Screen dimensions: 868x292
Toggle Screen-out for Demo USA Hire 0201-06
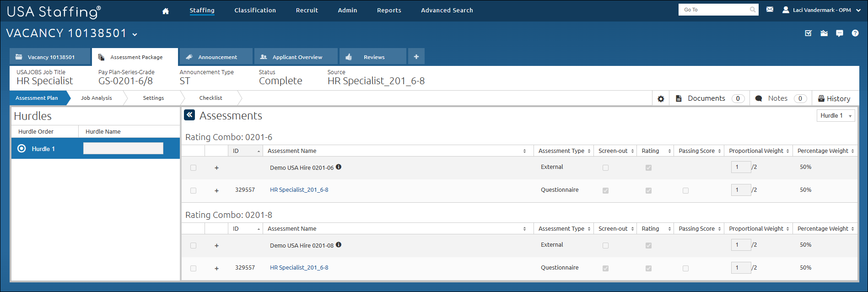(605, 168)
